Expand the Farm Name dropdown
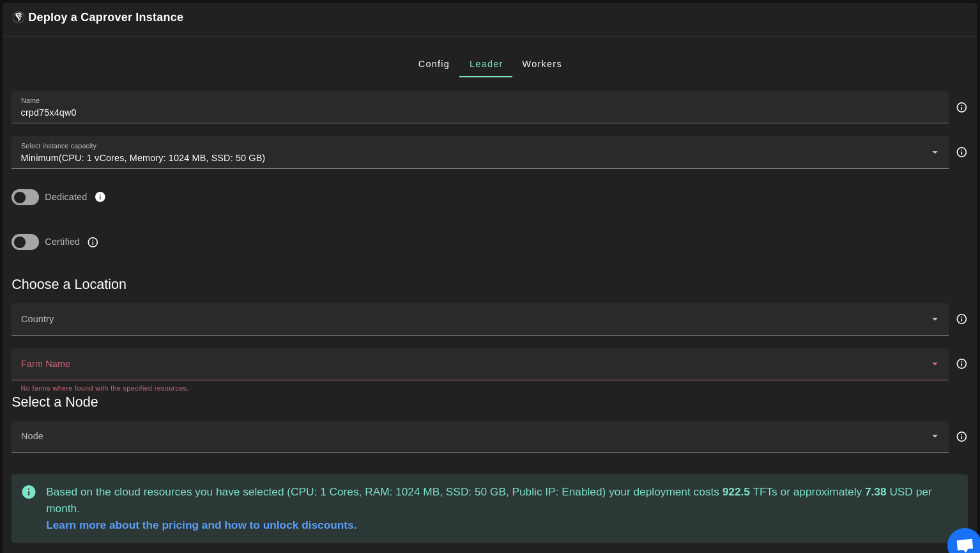The width and height of the screenshot is (980, 553). (480, 364)
